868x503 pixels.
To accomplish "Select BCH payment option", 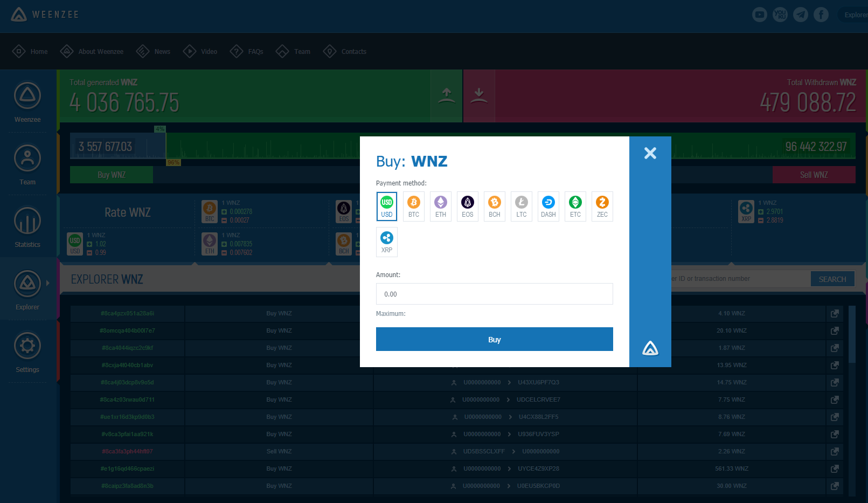I will (495, 206).
